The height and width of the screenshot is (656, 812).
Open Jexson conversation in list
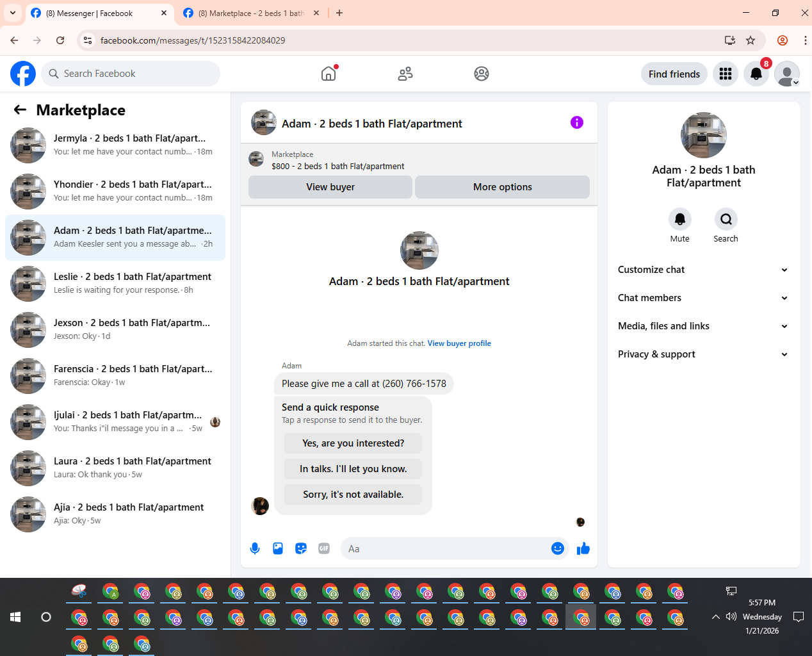pyautogui.click(x=115, y=330)
